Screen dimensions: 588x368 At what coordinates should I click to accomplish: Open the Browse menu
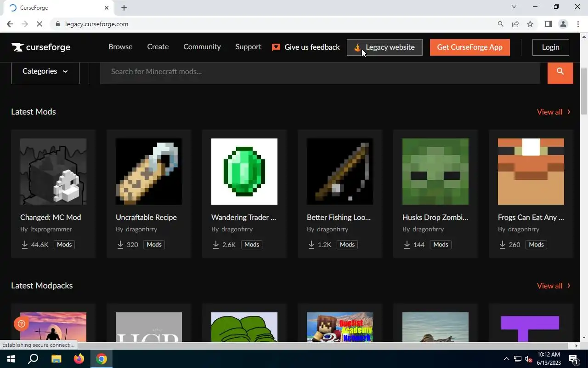coord(120,47)
